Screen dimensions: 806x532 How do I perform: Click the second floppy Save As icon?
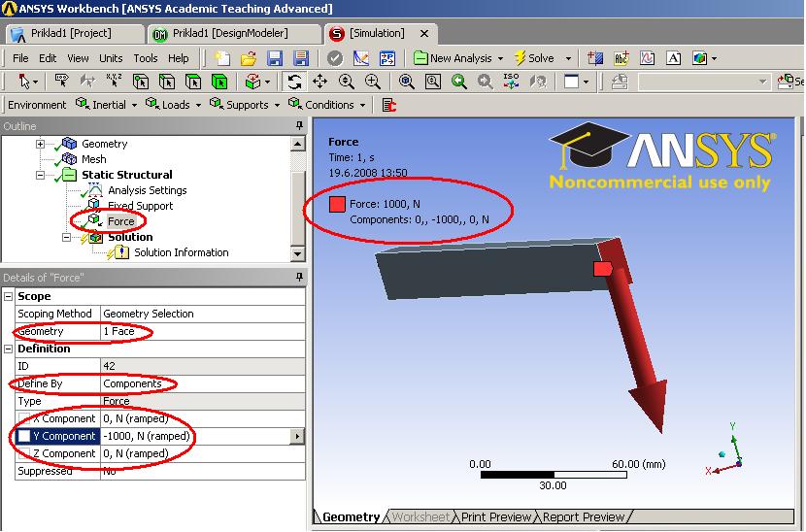coord(300,58)
